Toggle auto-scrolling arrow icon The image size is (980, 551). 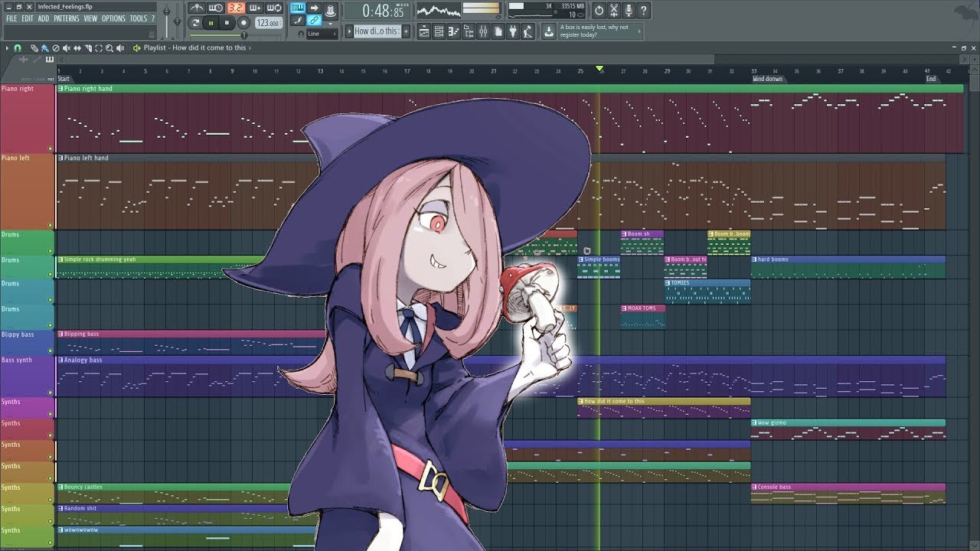(314, 8)
